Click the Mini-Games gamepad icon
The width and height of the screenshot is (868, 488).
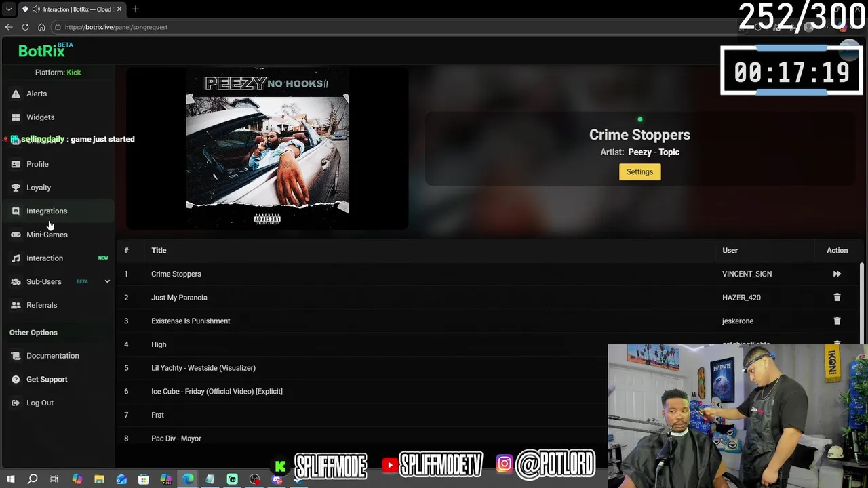16,235
